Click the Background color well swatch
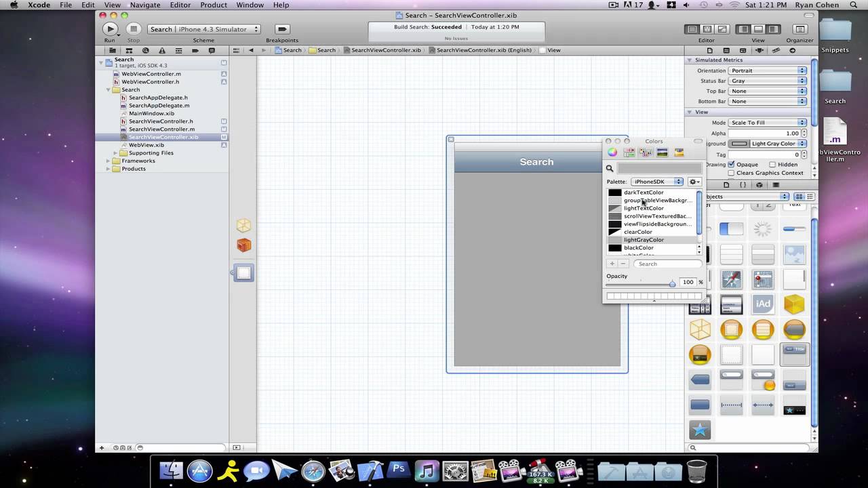Viewport: 868px width, 488px height. point(740,144)
